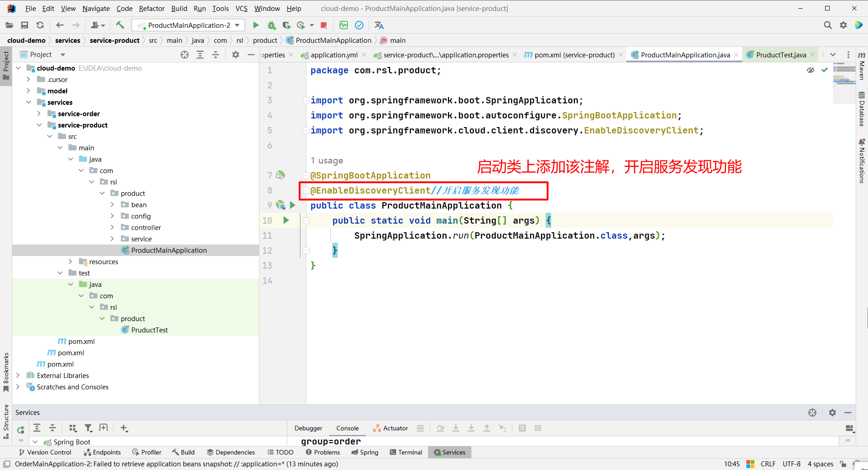Open the Translate toolbar icon

tap(379, 25)
